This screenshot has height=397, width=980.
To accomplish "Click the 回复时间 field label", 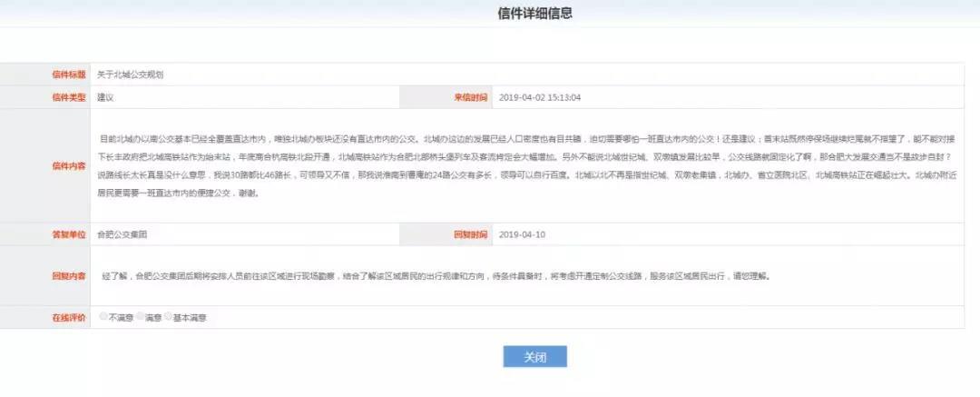I will [470, 234].
